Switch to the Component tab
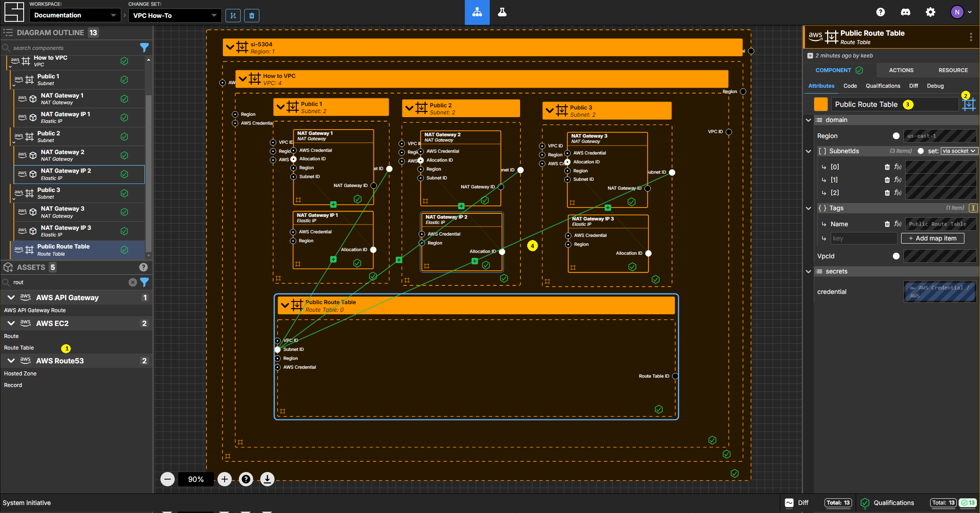Viewport: 980px width, 513px height. click(x=839, y=70)
